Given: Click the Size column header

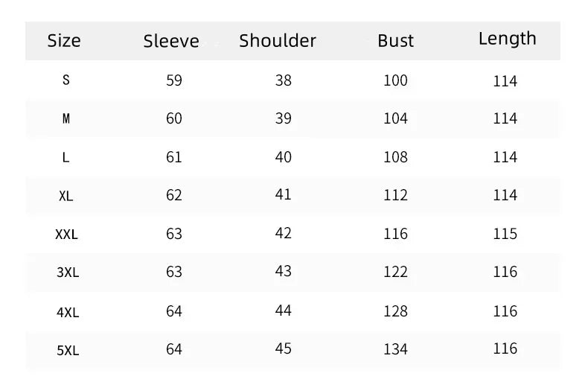Looking at the screenshot, I should 64,41.
